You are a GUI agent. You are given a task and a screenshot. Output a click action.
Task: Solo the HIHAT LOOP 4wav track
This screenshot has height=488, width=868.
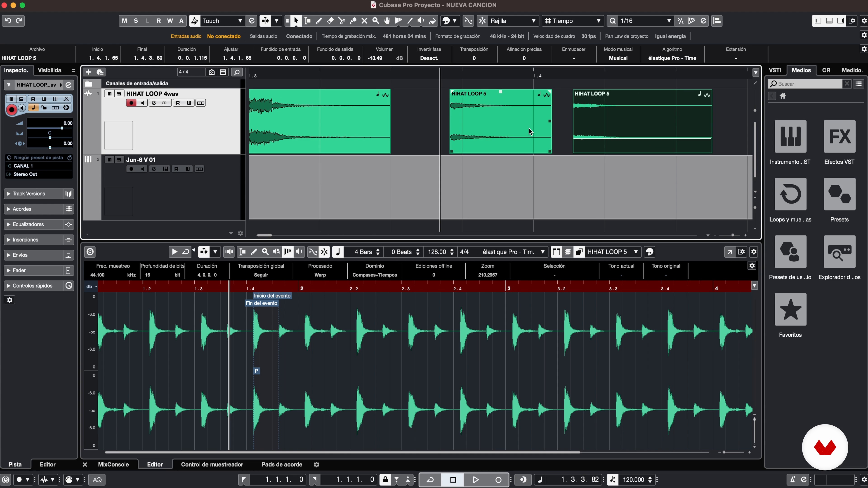(x=119, y=94)
